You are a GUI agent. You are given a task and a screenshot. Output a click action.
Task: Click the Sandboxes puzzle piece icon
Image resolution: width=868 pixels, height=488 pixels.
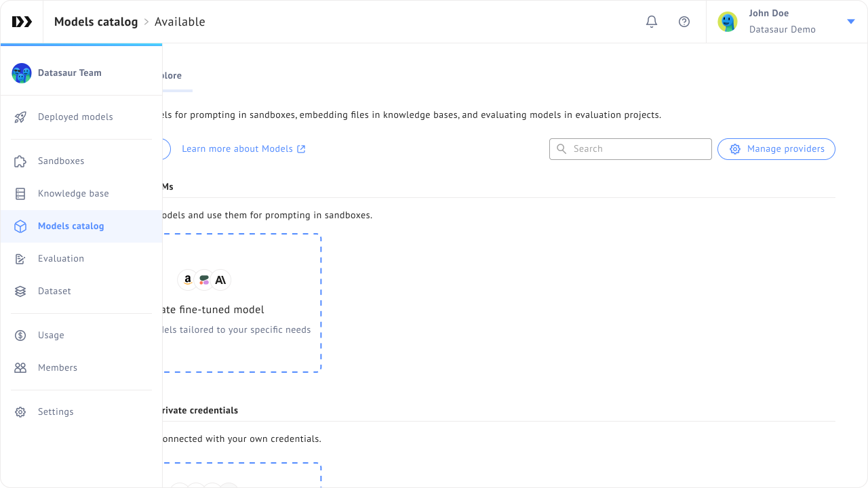pyautogui.click(x=20, y=161)
